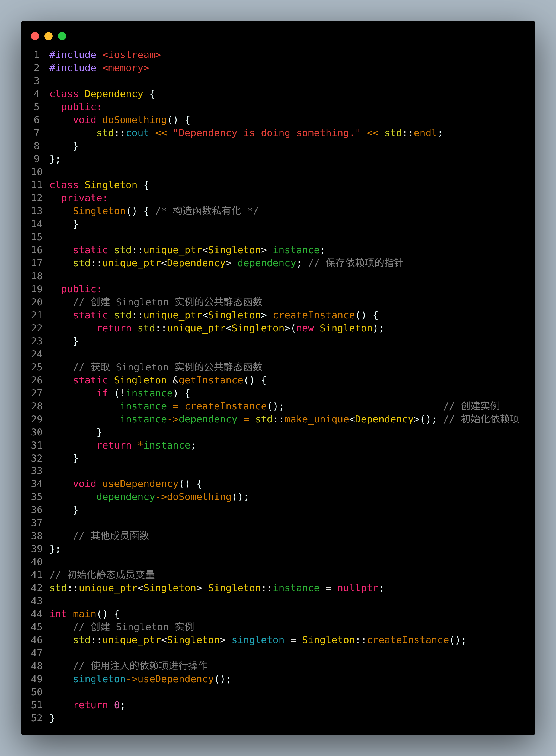This screenshot has height=756, width=556.
Task: Click the red close dot
Action: pos(35,36)
